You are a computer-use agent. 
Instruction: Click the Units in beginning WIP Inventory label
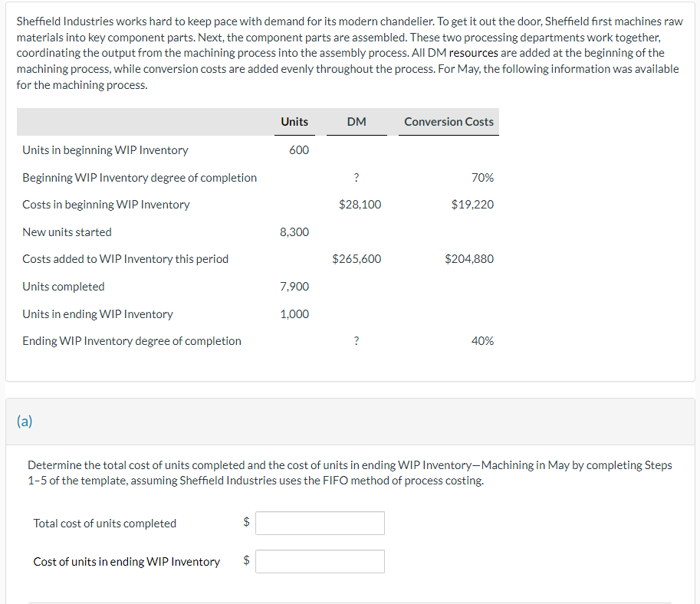coord(105,150)
